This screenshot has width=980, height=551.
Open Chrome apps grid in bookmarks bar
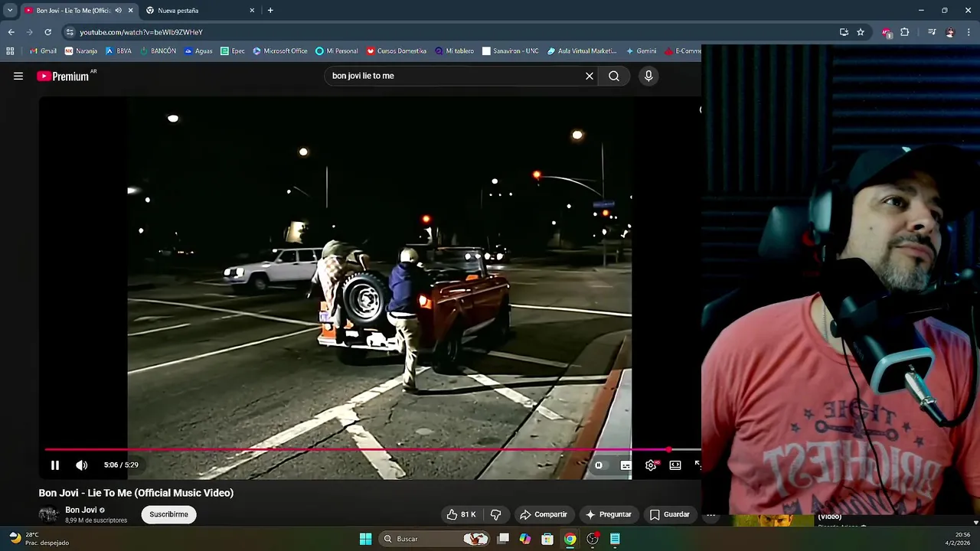coord(10,51)
